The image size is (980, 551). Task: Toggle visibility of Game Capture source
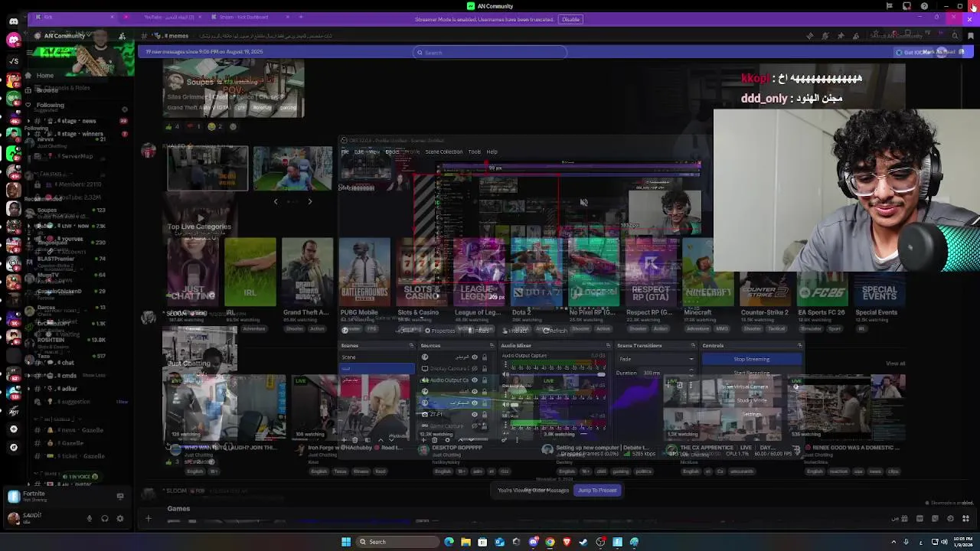(475, 425)
